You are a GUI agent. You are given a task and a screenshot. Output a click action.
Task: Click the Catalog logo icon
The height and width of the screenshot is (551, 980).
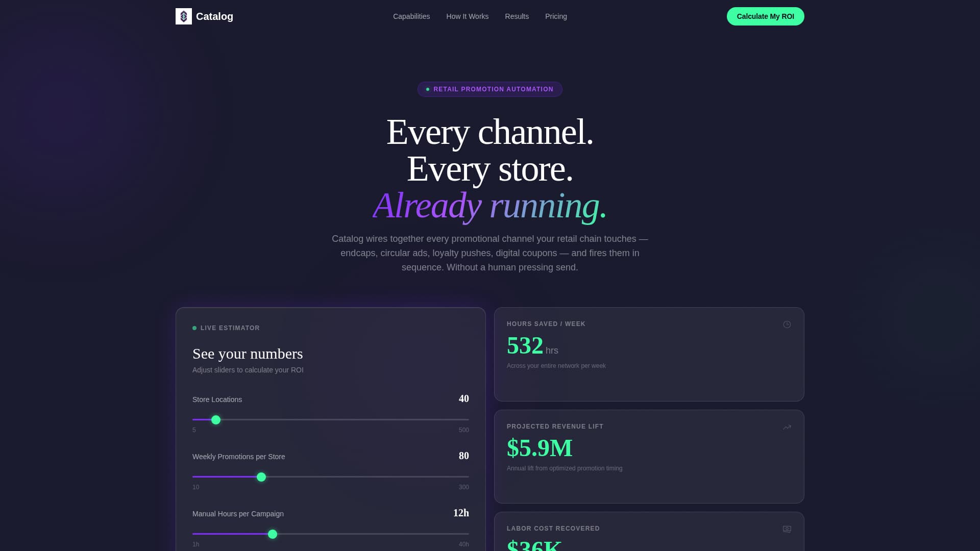point(183,16)
